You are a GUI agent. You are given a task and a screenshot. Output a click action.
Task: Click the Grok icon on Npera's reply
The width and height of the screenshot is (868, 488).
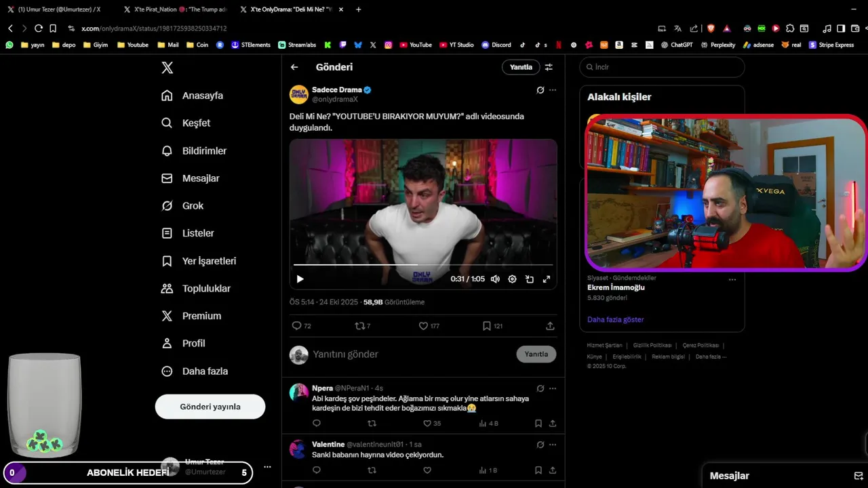point(540,388)
